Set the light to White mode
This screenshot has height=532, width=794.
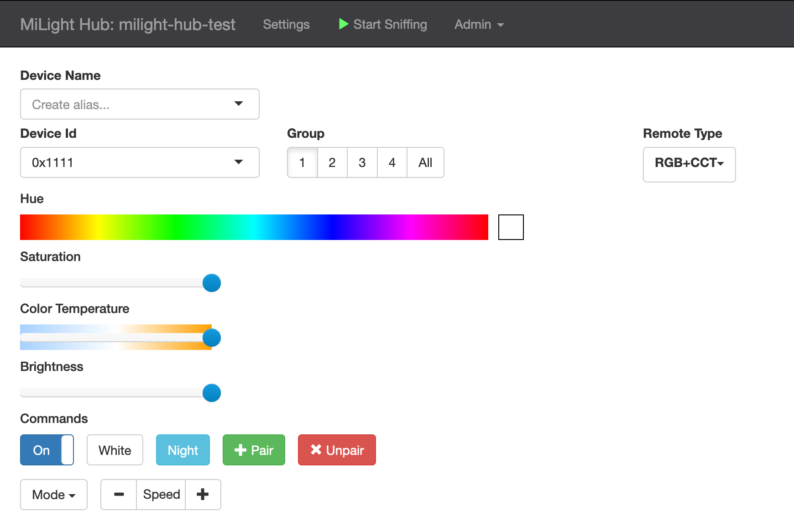[x=115, y=450]
